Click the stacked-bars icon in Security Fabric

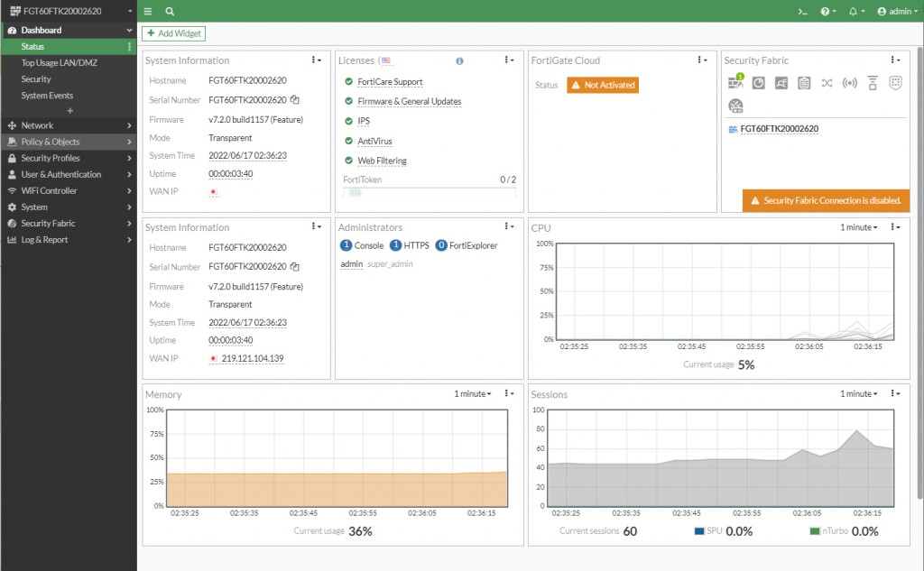[x=873, y=83]
